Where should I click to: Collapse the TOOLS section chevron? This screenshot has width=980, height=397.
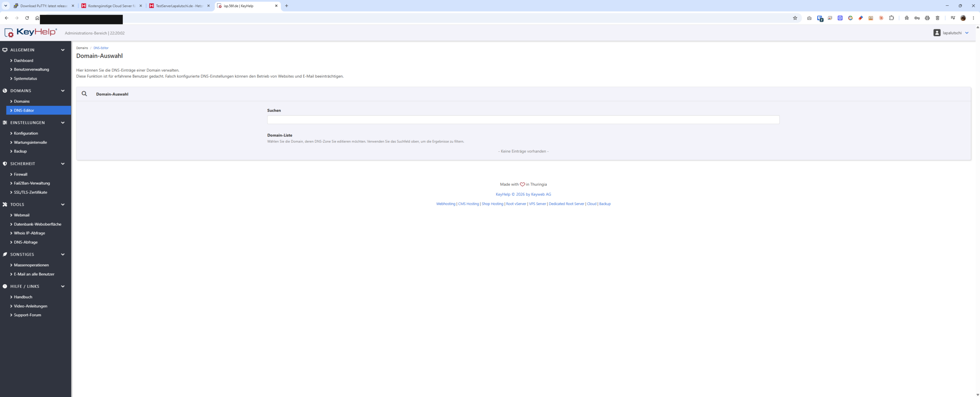coord(63,205)
